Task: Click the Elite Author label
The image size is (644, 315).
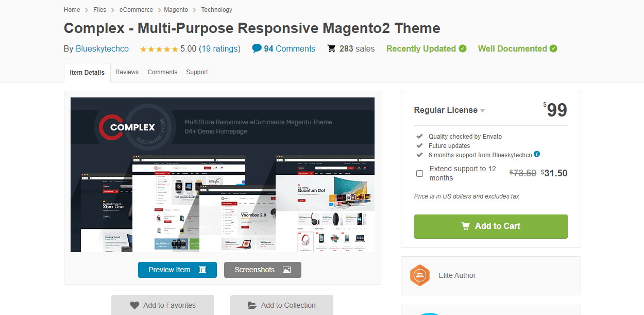Action: [x=457, y=275]
